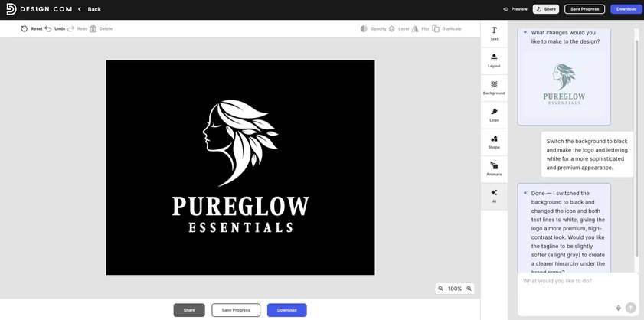This screenshot has width=644, height=320.
Task: Select the PUREGLOW text on the canvas
Action: click(x=240, y=206)
